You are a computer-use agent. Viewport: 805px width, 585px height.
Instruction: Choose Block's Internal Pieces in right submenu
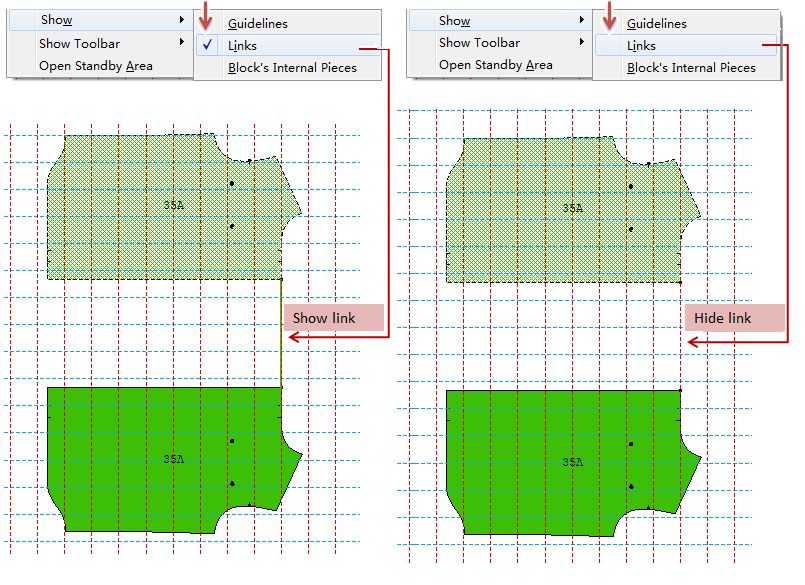691,68
